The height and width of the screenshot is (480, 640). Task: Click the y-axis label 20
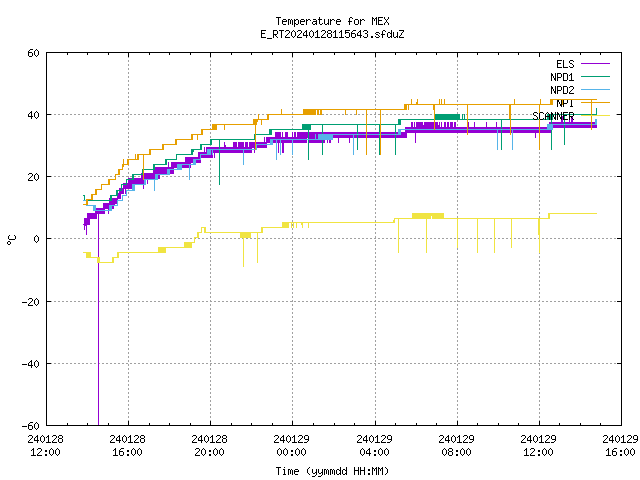(33, 177)
